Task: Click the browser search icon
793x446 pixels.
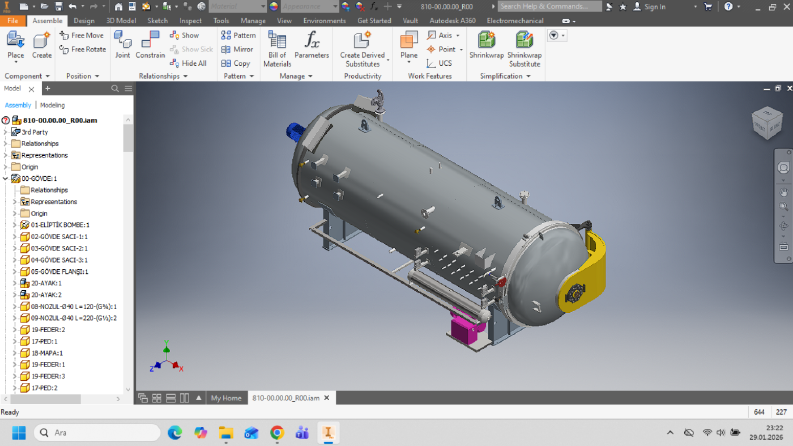Action: pyautogui.click(x=115, y=88)
